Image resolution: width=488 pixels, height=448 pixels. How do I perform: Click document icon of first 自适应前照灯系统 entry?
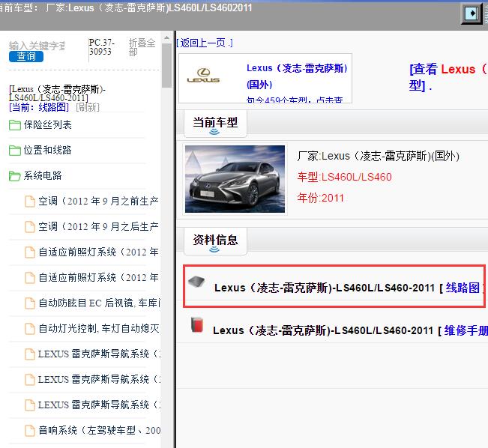point(29,252)
